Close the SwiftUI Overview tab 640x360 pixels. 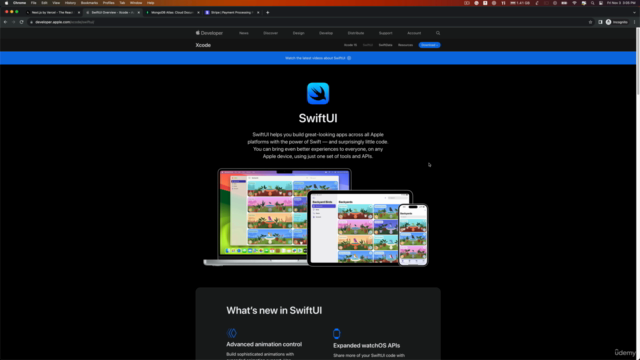pyautogui.click(x=139, y=13)
